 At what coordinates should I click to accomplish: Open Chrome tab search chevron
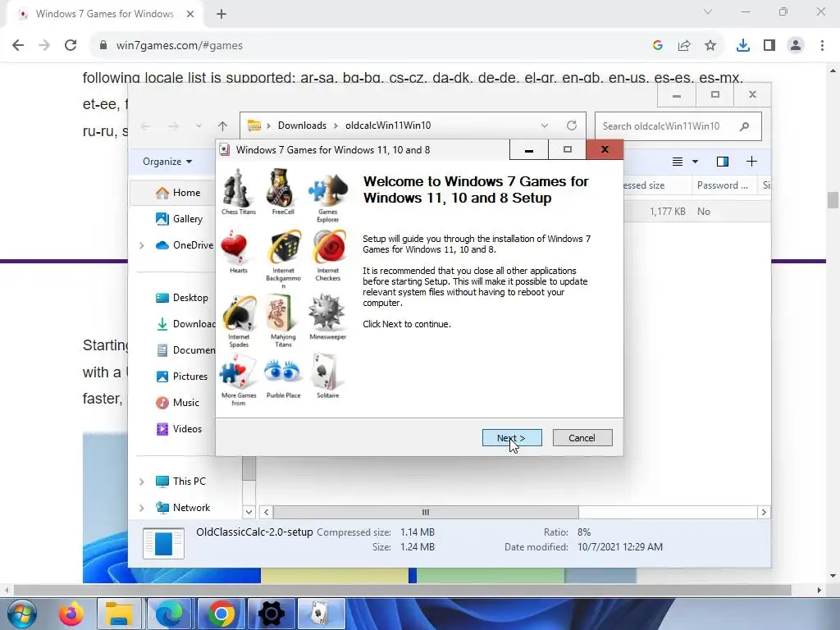click(x=708, y=11)
